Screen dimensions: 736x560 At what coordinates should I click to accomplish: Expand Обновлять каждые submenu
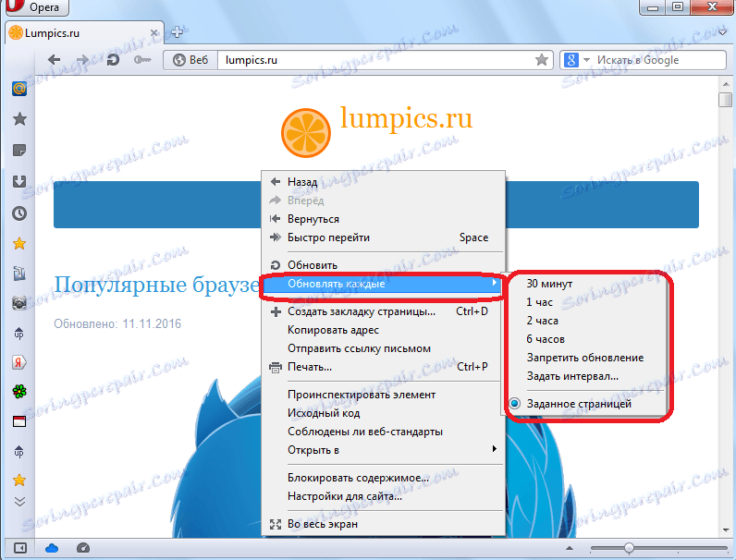click(383, 284)
